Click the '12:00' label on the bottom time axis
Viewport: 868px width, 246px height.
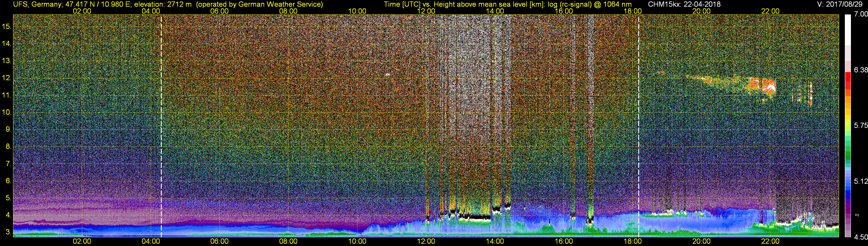click(x=426, y=241)
